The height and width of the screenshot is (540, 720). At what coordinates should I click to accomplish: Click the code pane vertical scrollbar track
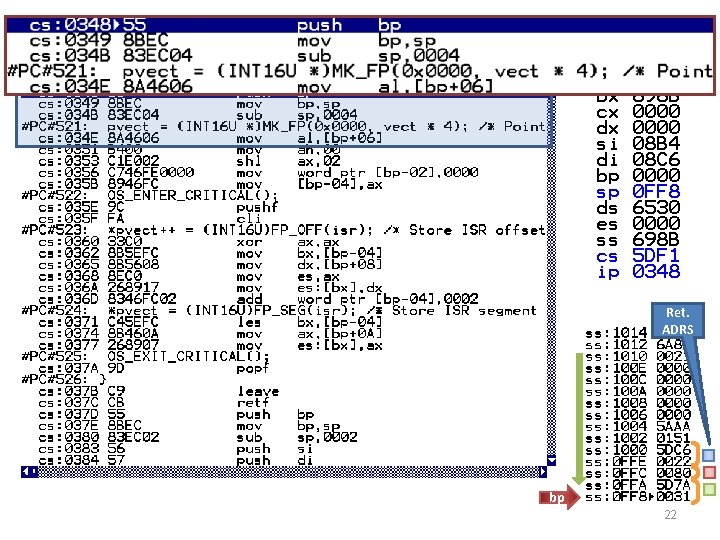[552, 276]
